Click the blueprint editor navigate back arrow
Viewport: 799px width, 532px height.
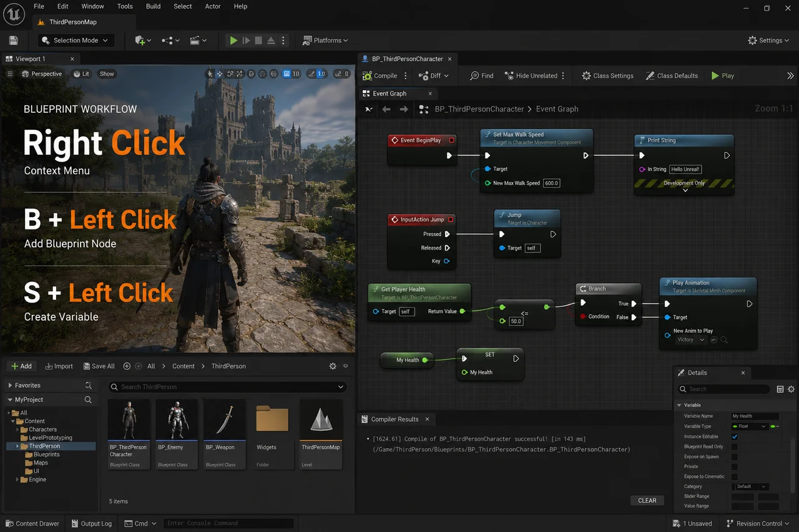(x=386, y=109)
